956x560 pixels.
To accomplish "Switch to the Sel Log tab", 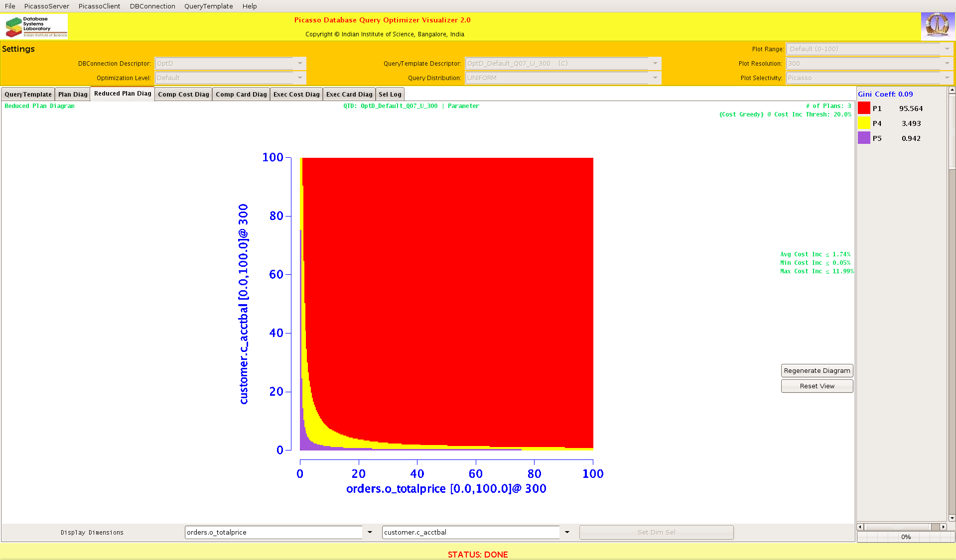I will pos(390,94).
